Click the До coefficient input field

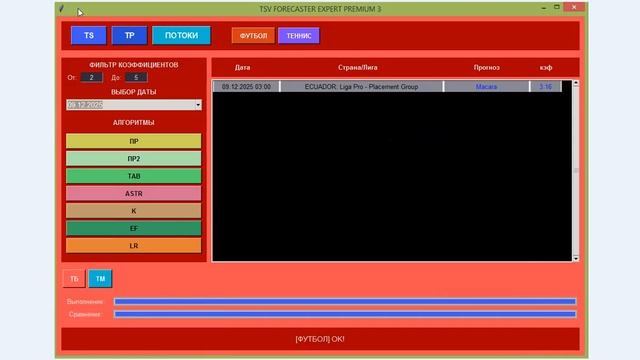(x=136, y=77)
